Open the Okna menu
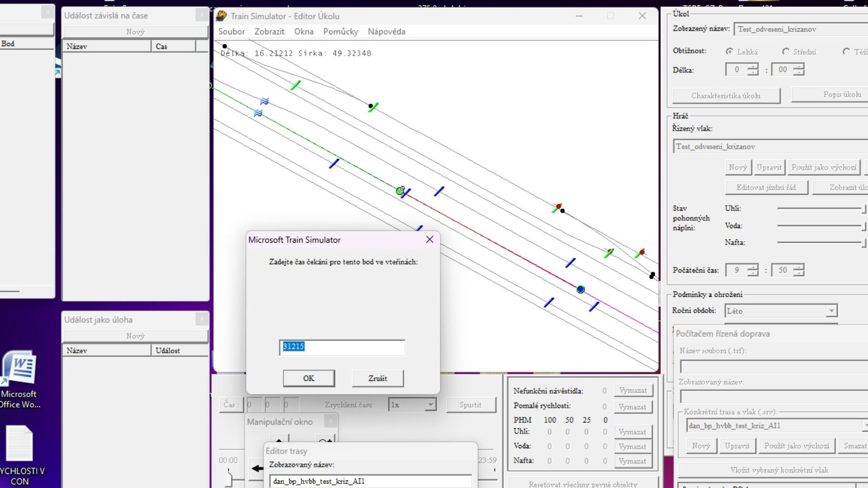 coord(304,31)
